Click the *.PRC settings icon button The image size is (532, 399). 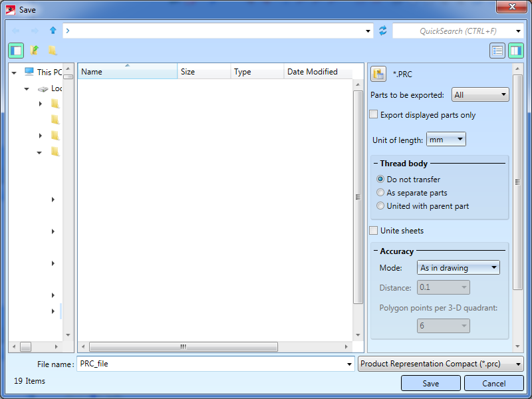pos(378,74)
